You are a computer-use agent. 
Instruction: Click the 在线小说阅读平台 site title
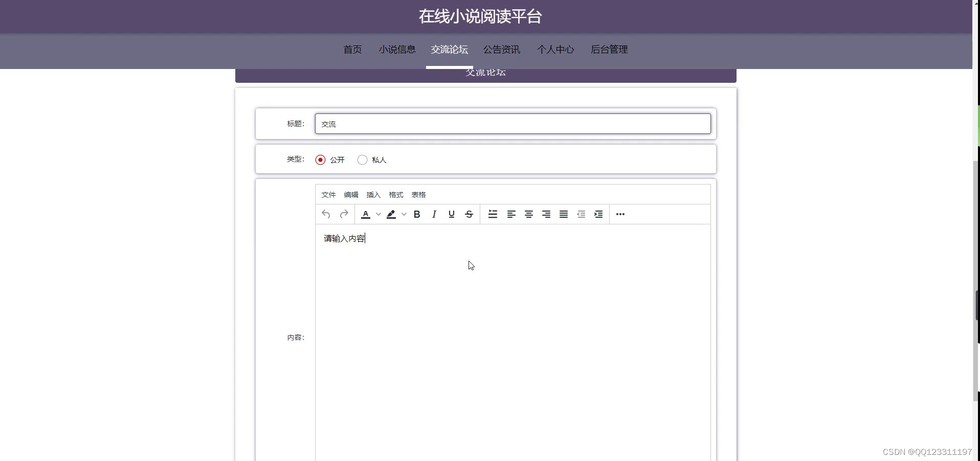click(x=480, y=16)
